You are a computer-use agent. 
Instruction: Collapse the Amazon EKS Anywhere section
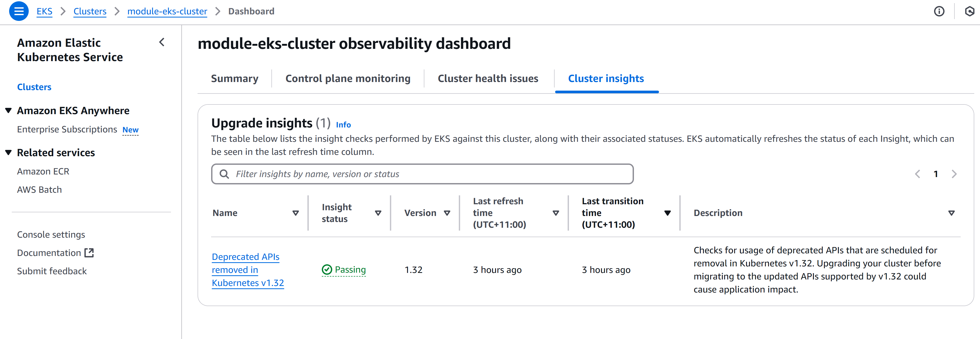(x=8, y=110)
